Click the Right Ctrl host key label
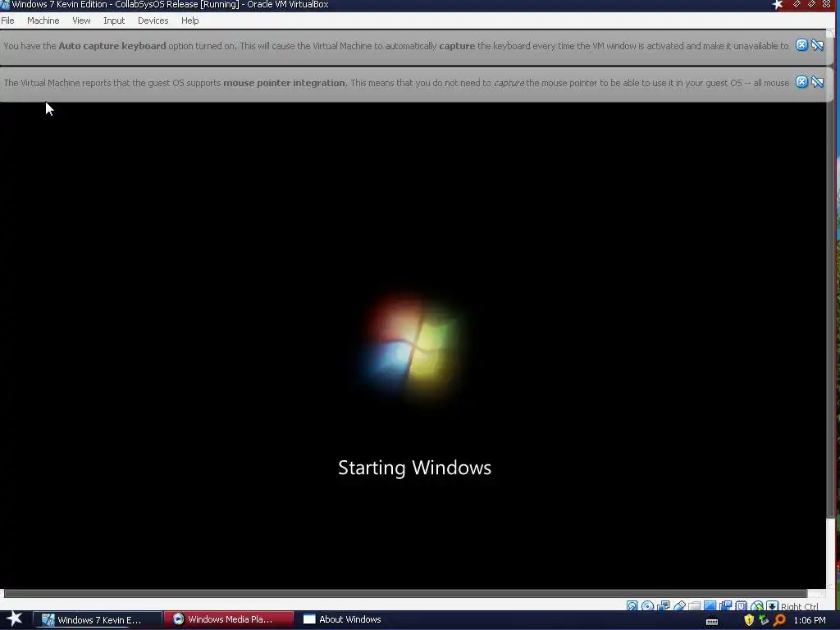Viewport: 840px width, 630px height. point(799,606)
